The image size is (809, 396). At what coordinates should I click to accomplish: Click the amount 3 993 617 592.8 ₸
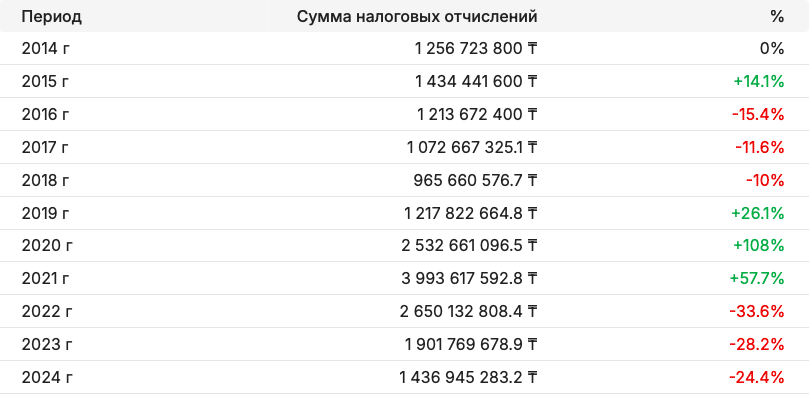pos(469,278)
